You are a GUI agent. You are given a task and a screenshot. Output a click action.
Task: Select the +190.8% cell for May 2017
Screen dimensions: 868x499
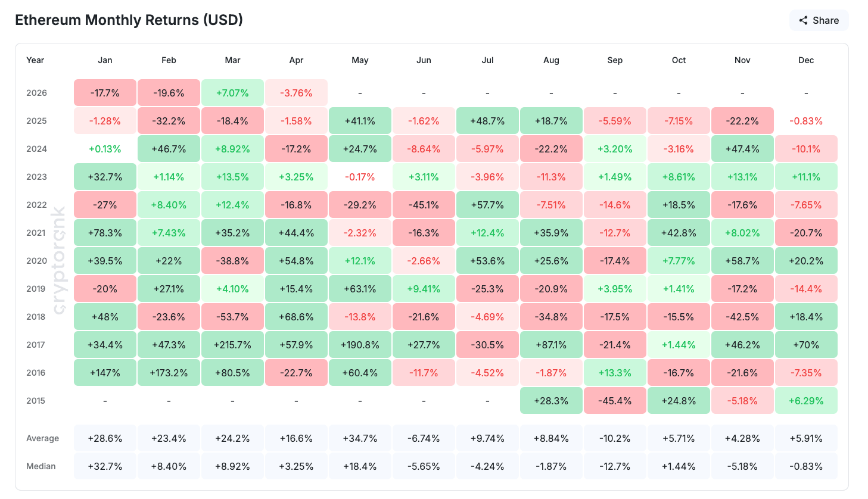click(360, 345)
